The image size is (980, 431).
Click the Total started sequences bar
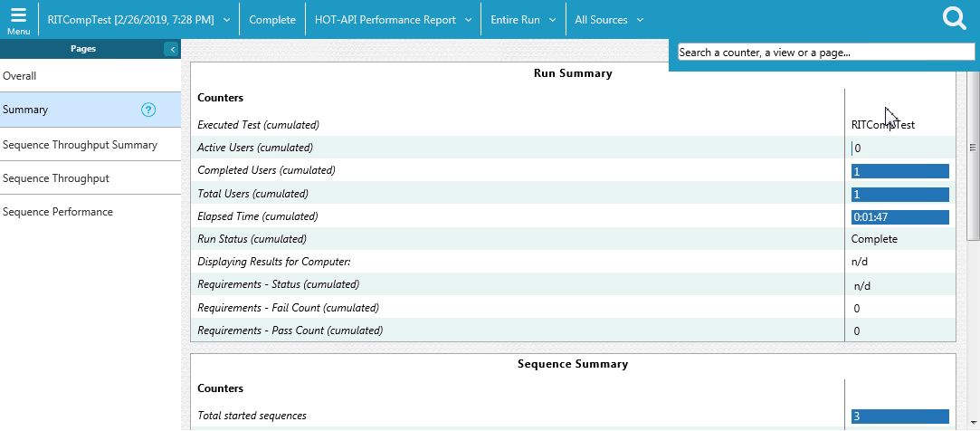click(899, 417)
